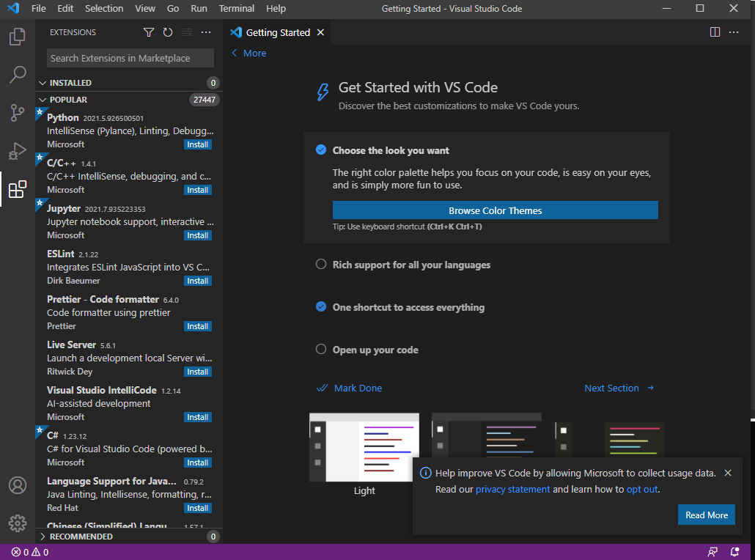This screenshot has width=755, height=560.
Task: Click the lightning bolt Get Started icon
Action: tap(323, 92)
